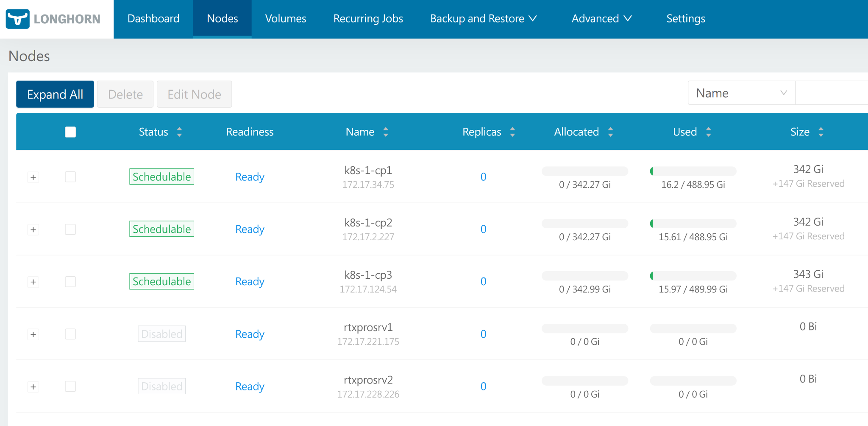Open replicas count for k8s-1-cp1

click(483, 177)
